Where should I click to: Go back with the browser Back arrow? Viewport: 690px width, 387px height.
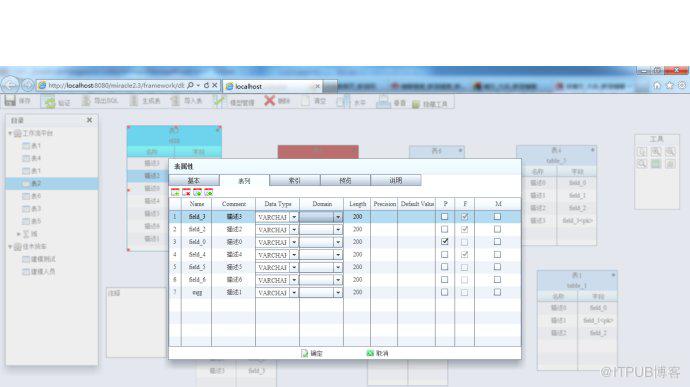(10, 85)
